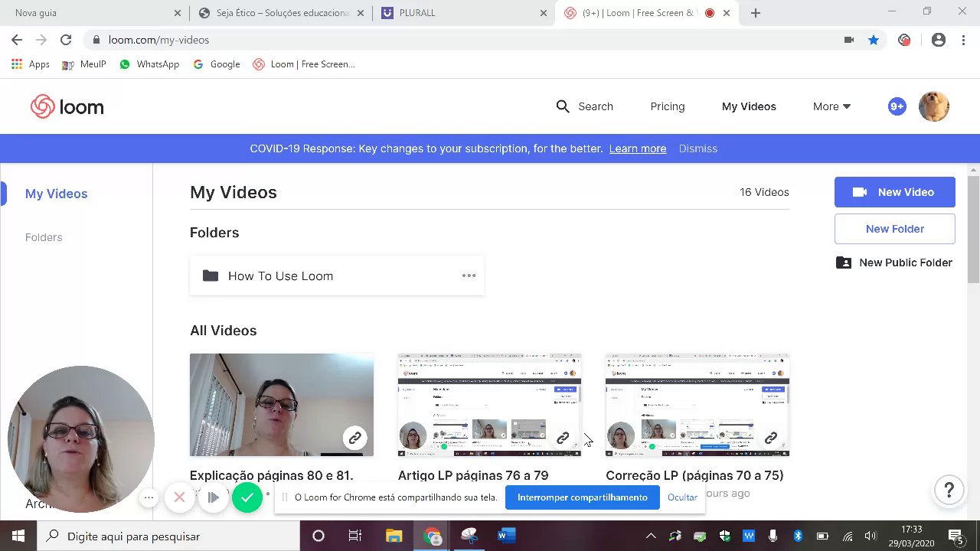Pause the Loom recording
This screenshot has height=551, width=980.
pyautogui.click(x=214, y=497)
